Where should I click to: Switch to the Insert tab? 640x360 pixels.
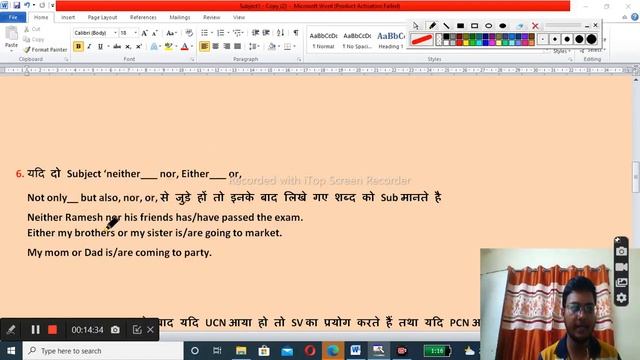tap(68, 18)
